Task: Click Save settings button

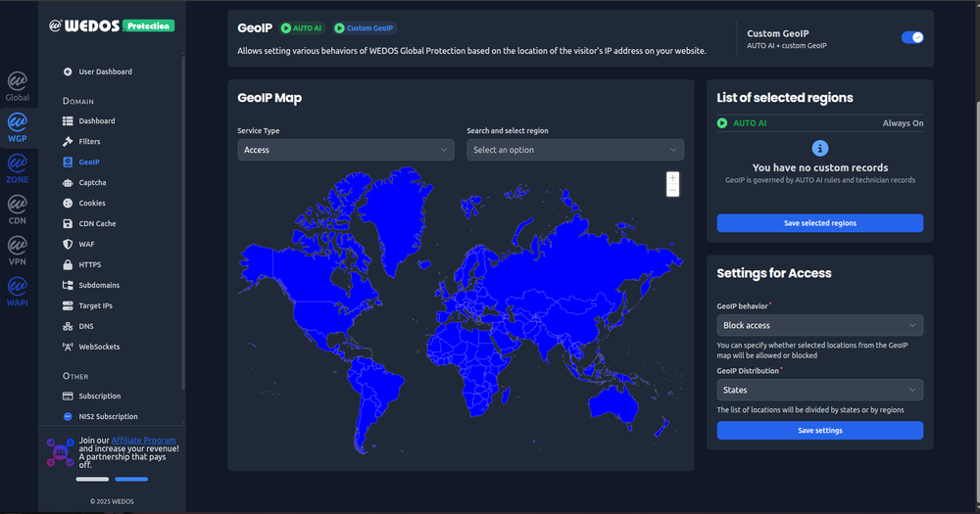Action: pos(819,431)
